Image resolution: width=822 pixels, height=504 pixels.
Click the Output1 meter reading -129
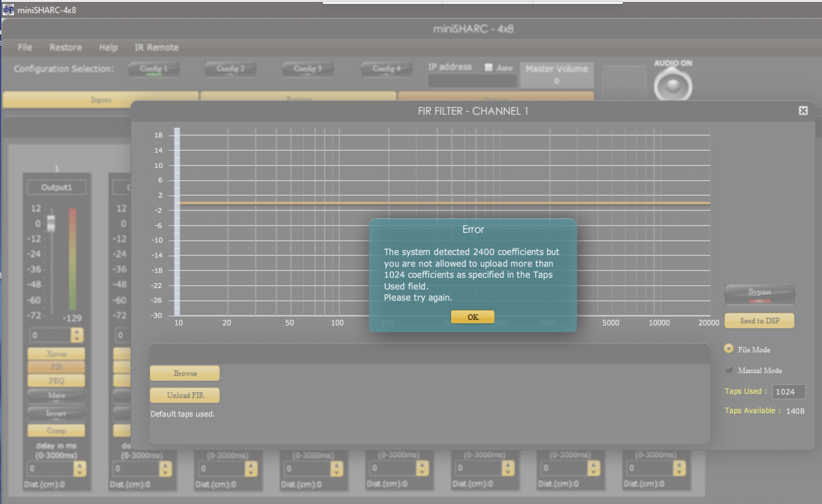[x=73, y=318]
